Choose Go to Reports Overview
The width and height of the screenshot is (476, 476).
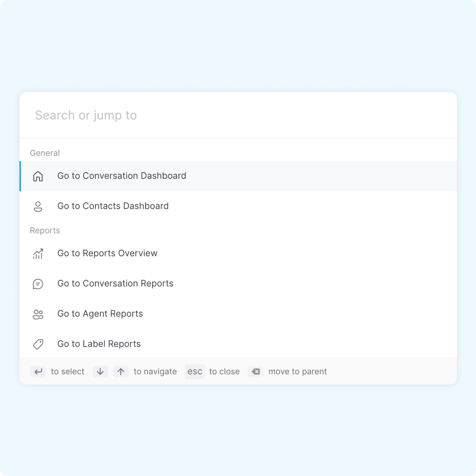[x=107, y=253]
